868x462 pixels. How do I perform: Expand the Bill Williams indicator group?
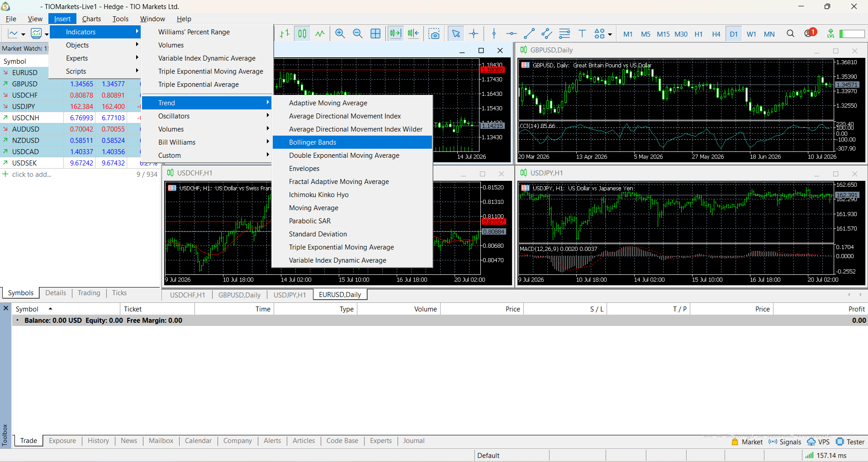tap(207, 142)
